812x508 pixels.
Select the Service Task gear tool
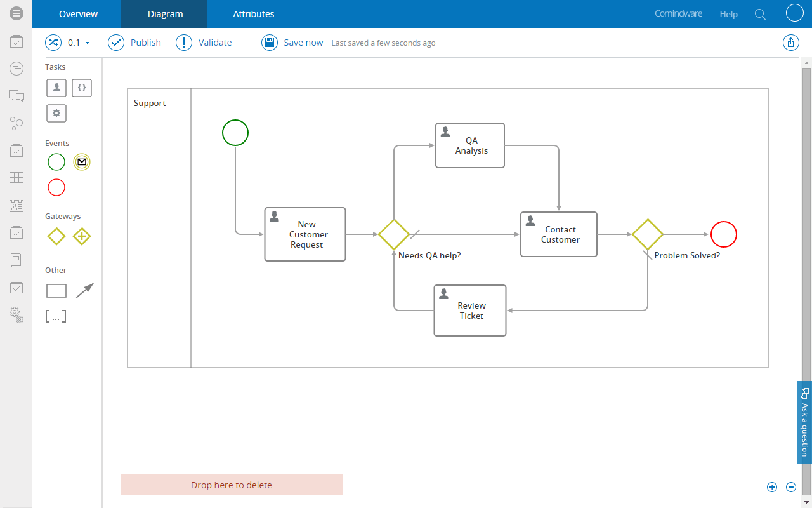56,113
